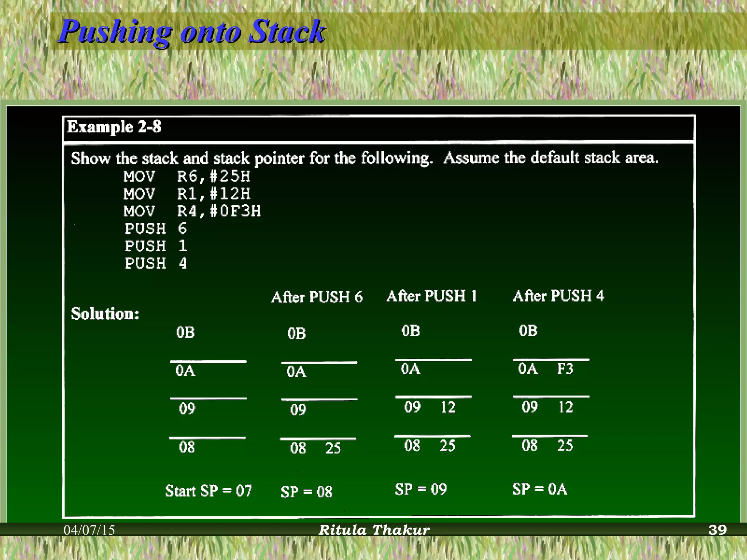The height and width of the screenshot is (560, 747).
Task: Click the 'Solution:' label
Action: point(105,314)
